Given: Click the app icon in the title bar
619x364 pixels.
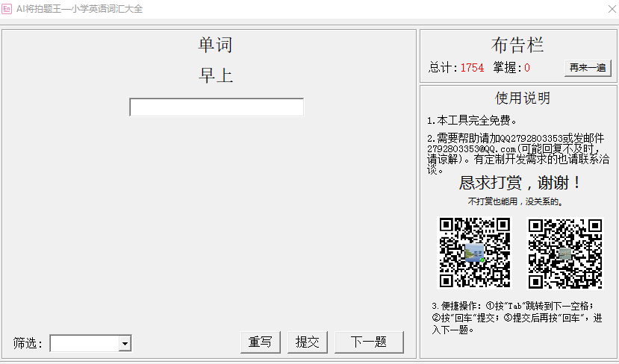Looking at the screenshot, I should tap(7, 9).
